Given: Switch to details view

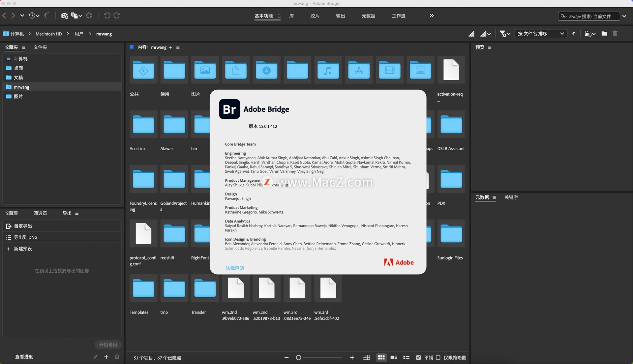Looking at the screenshot, I should [394, 357].
